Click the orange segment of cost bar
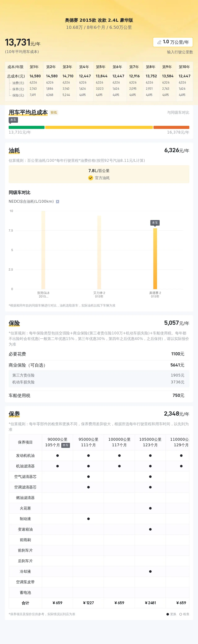 (x=171, y=127)
